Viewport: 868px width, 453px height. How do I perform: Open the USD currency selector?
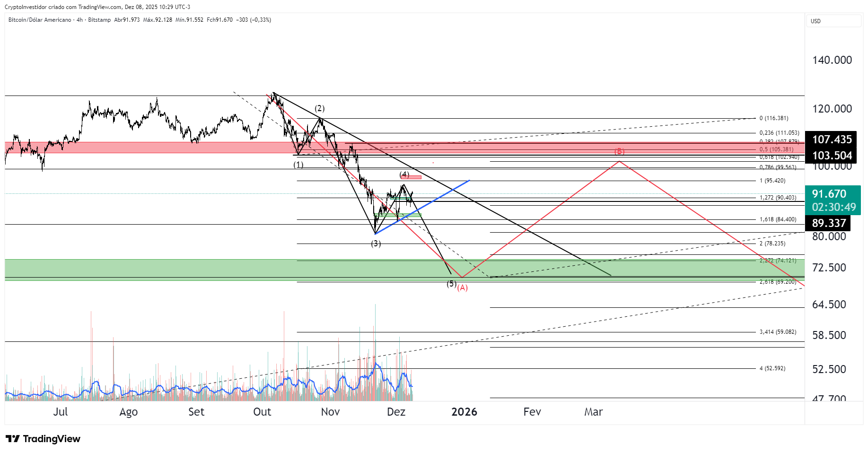[833, 21]
